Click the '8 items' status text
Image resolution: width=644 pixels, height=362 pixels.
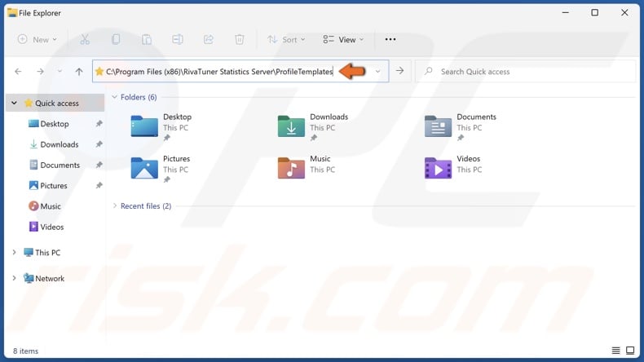[x=25, y=351]
